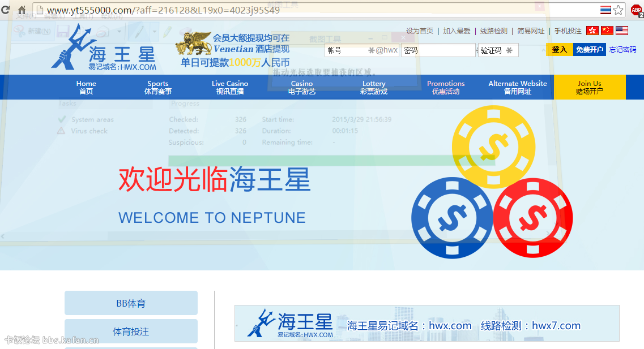This screenshot has height=349, width=644.
Task: Focus the 帐号 account input field
Action: (x=347, y=50)
